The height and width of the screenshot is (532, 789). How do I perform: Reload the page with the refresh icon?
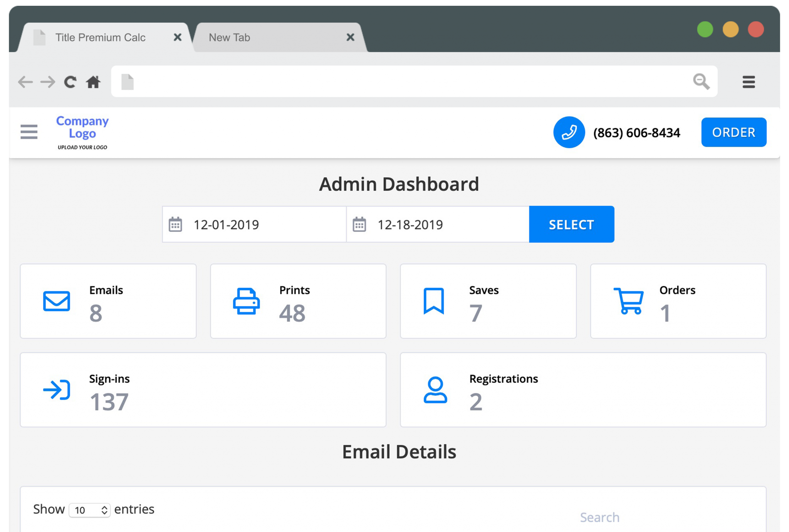click(70, 82)
